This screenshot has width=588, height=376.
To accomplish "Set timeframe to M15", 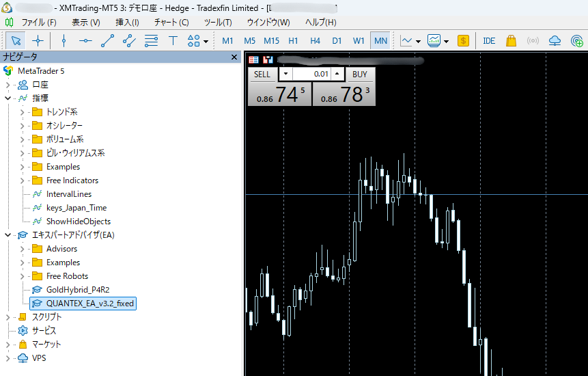I will pyautogui.click(x=271, y=41).
